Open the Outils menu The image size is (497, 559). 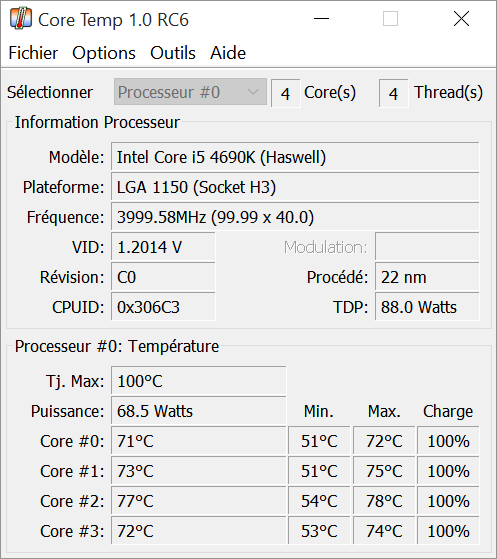(x=173, y=53)
